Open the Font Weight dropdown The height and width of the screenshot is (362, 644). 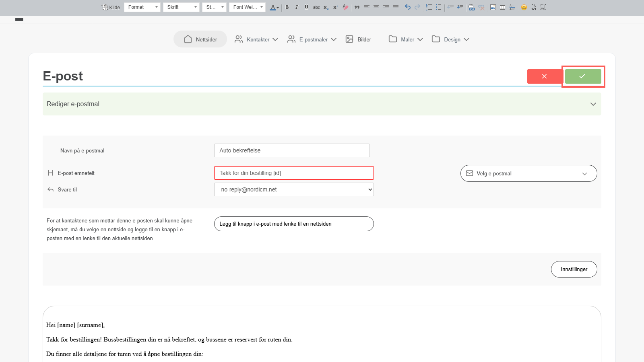pos(247,7)
